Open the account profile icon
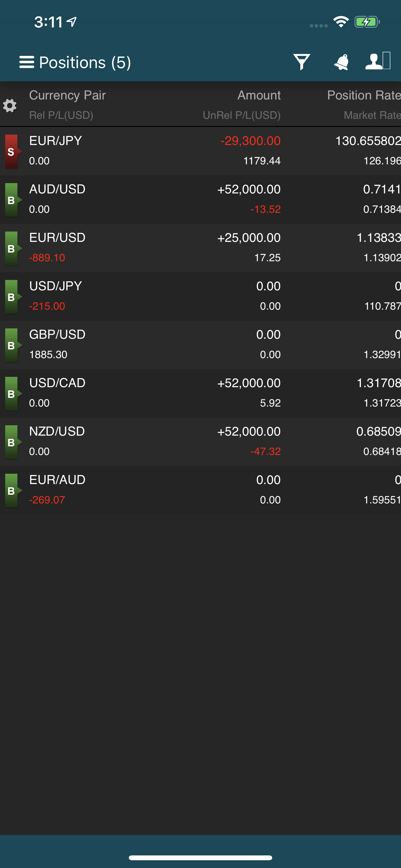 click(378, 61)
